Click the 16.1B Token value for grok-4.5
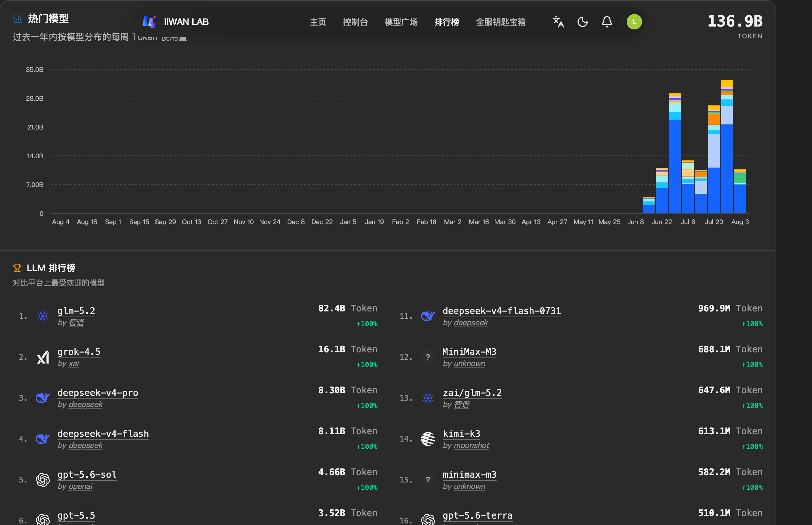The width and height of the screenshot is (812, 525). point(348,349)
